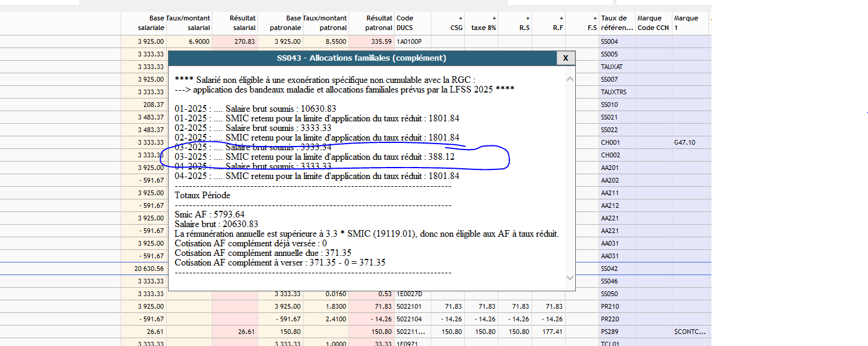Click the 335.59 résultat patronal cell
This screenshot has width=868, height=346.
coord(371,41)
